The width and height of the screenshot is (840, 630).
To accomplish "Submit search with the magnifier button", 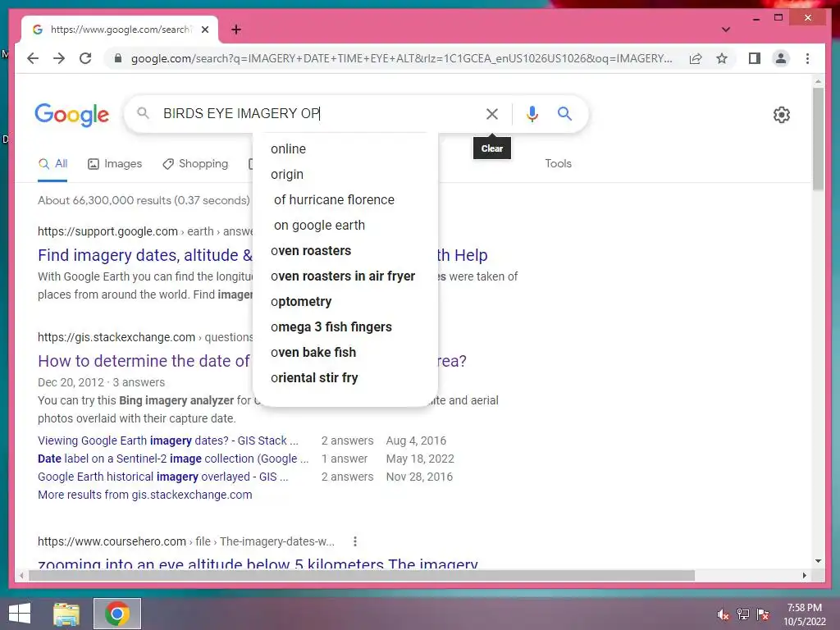I will (564, 113).
